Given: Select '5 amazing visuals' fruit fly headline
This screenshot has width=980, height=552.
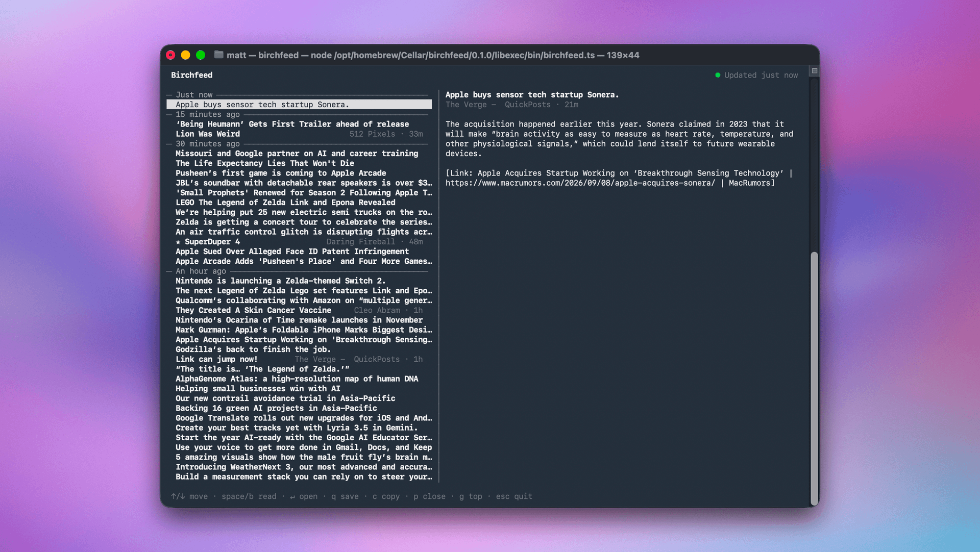Looking at the screenshot, I should (304, 457).
